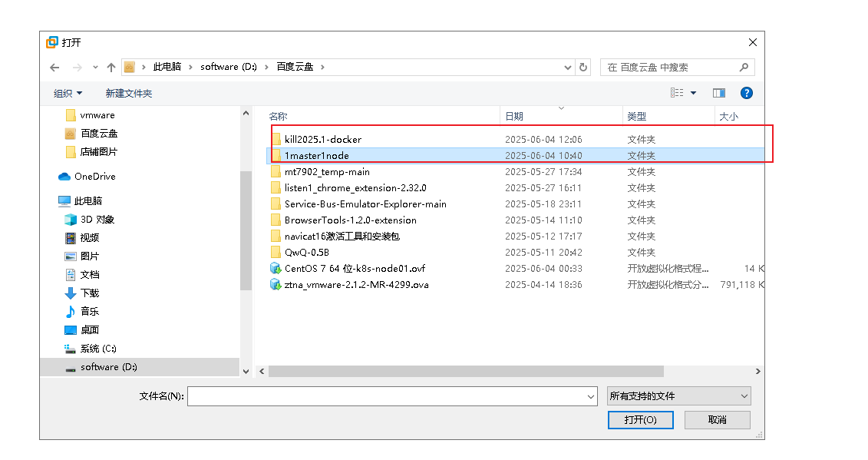This screenshot has width=868, height=460.
Task: Select navicat16激活工具和安装包 folder
Action: click(342, 236)
